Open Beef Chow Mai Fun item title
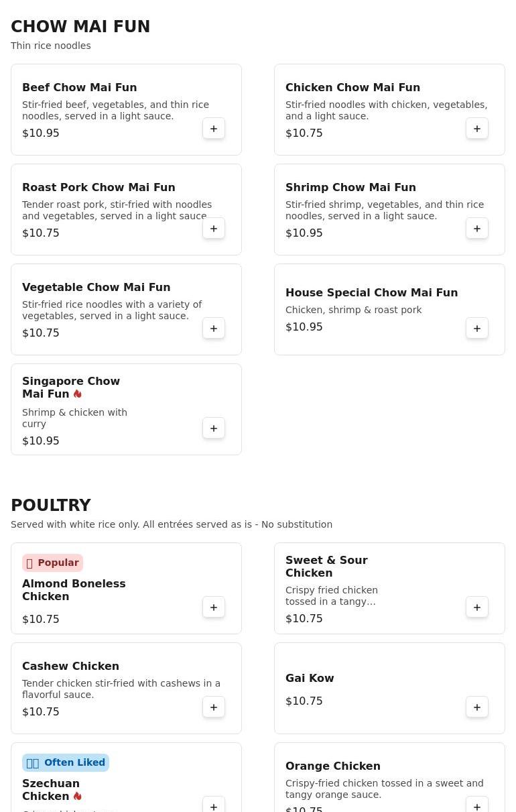This screenshot has height=812, width=516. point(79,87)
